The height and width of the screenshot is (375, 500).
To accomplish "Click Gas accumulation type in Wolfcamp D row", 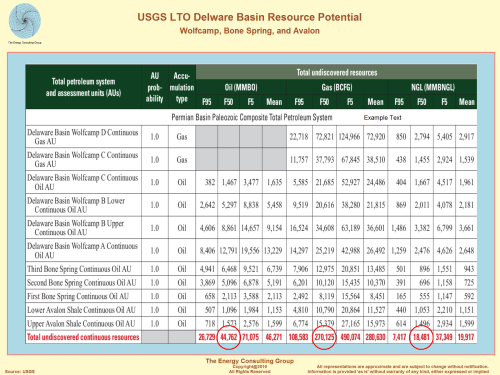I will point(182,137).
